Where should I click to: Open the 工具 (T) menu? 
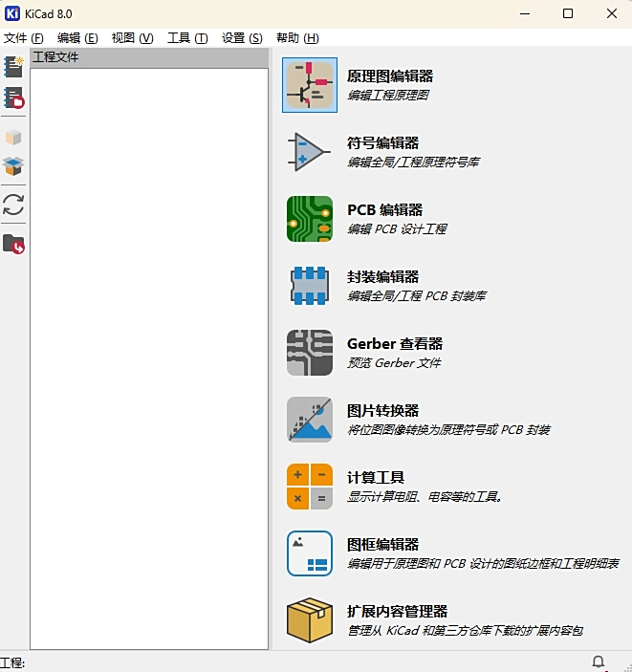[x=187, y=38]
